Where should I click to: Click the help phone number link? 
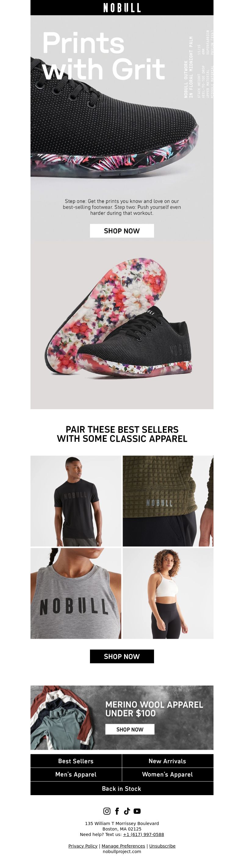click(144, 834)
